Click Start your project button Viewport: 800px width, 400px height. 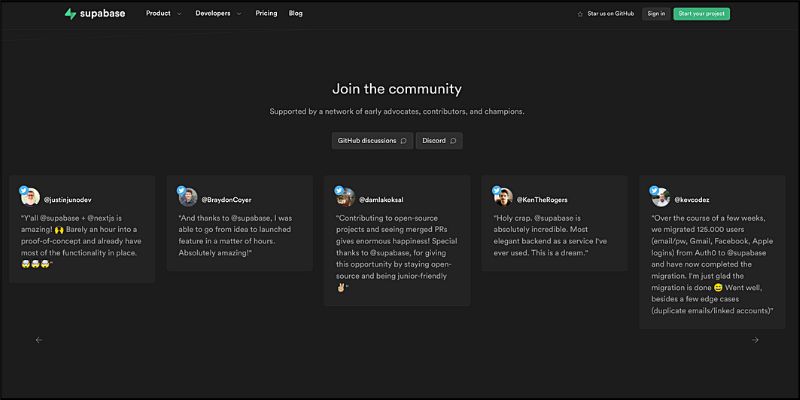pos(702,14)
